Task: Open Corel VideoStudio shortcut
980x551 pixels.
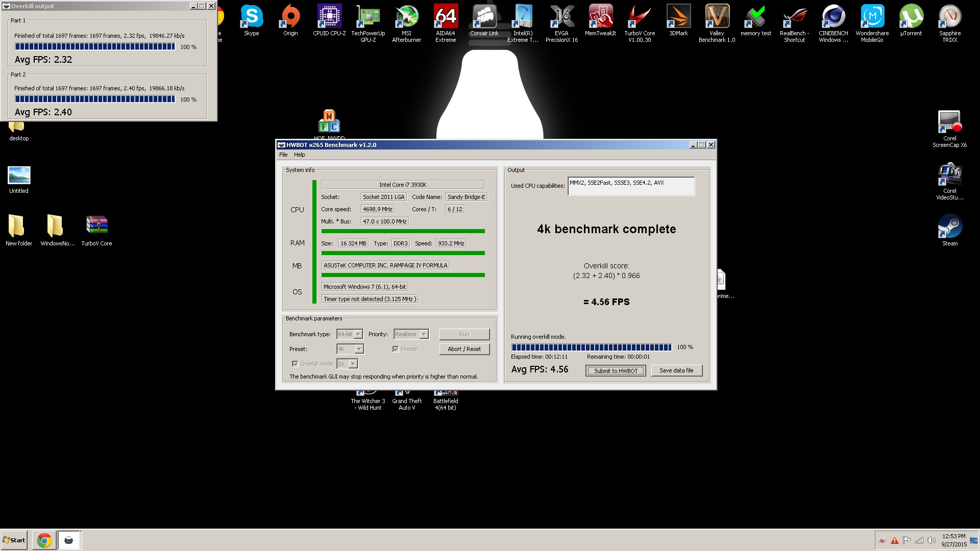Action: (950, 182)
